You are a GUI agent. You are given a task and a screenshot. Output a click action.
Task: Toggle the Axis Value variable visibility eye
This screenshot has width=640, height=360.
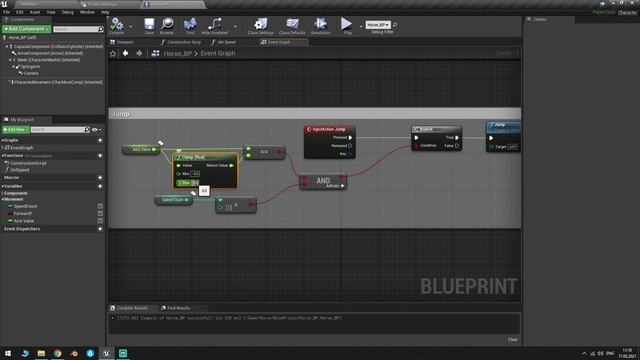click(x=100, y=221)
